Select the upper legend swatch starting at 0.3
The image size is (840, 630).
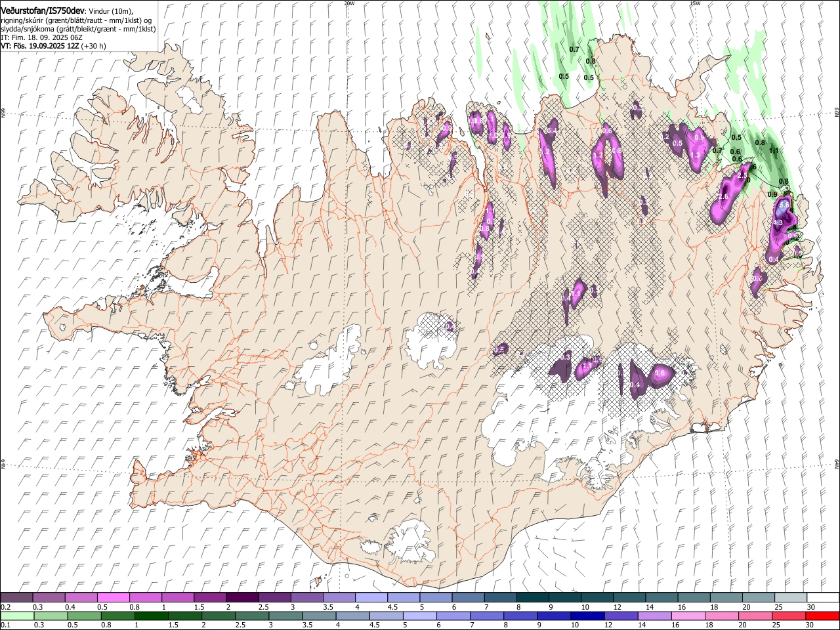coord(49,597)
